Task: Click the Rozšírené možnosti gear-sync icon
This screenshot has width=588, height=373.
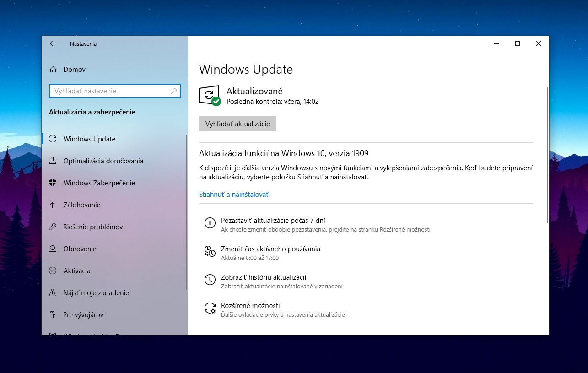Action: click(210, 308)
